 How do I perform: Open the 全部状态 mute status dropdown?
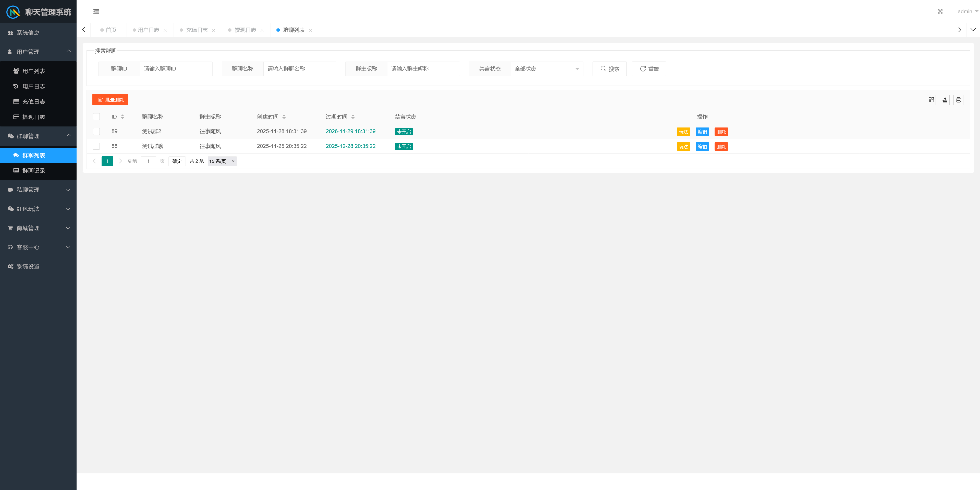click(x=547, y=68)
